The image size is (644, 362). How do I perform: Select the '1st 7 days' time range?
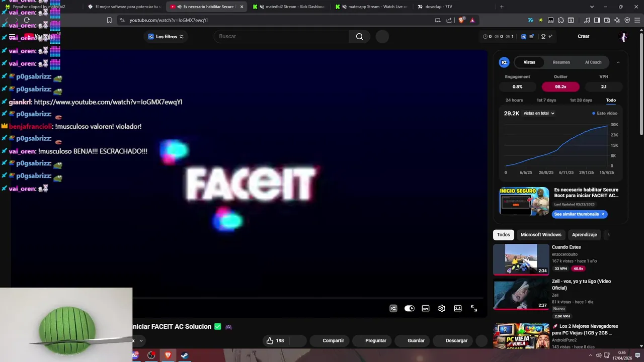pyautogui.click(x=546, y=100)
